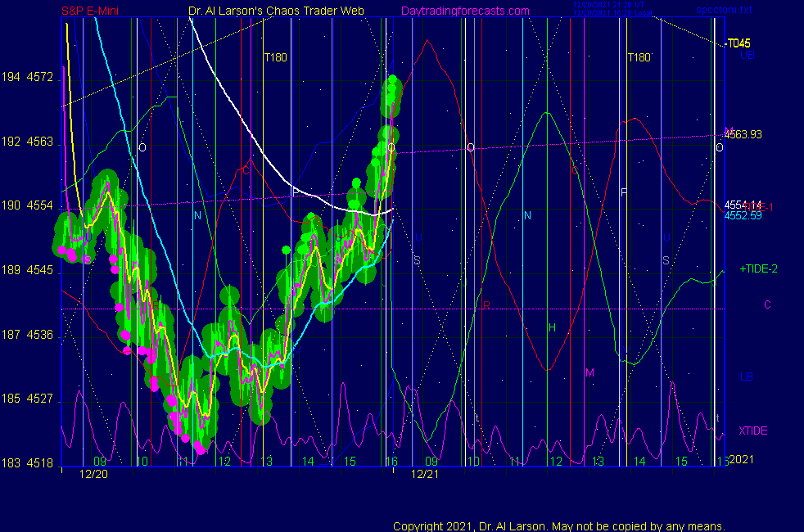Click the blue UB upper band label

pyautogui.click(x=747, y=55)
